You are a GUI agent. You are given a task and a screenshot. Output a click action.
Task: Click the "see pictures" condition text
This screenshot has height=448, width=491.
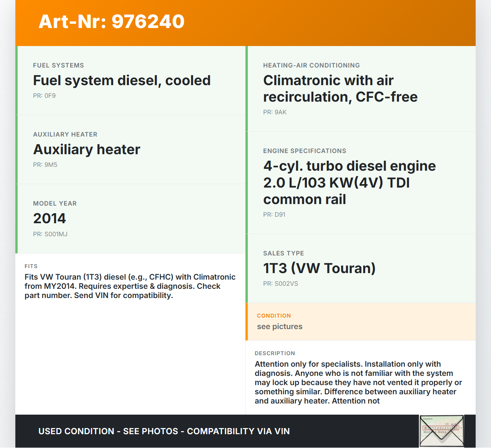pos(280,327)
